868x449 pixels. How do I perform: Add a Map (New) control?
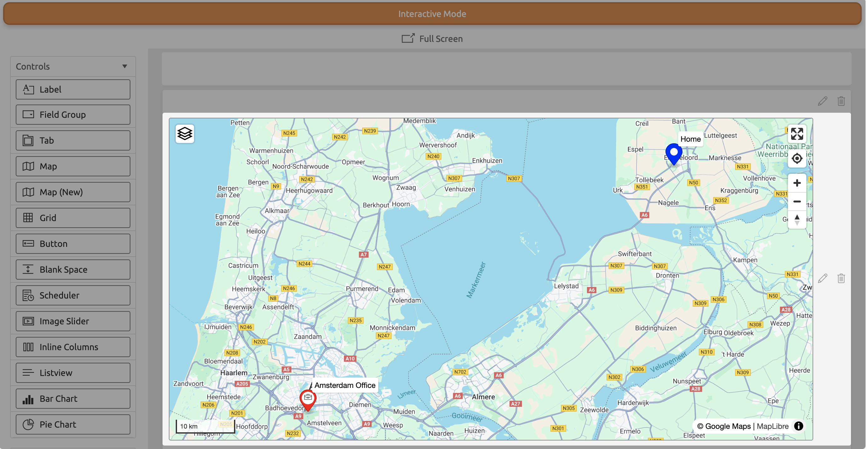(x=73, y=192)
